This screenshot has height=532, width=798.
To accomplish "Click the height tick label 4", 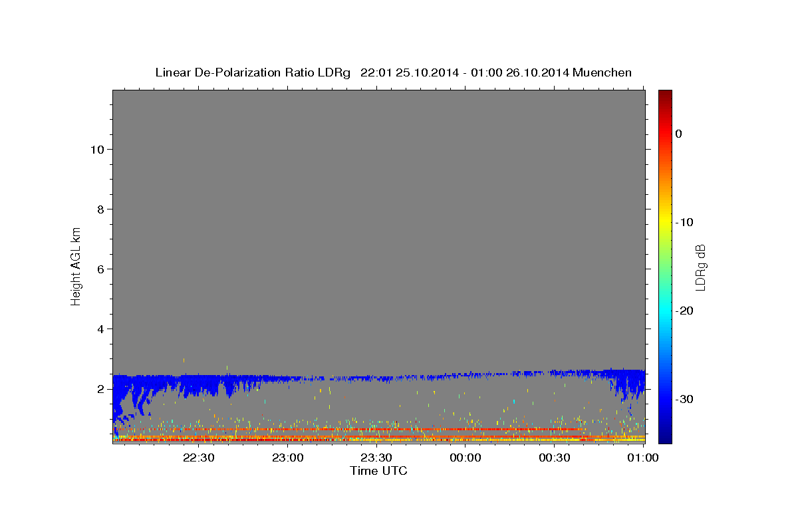I will (99, 329).
